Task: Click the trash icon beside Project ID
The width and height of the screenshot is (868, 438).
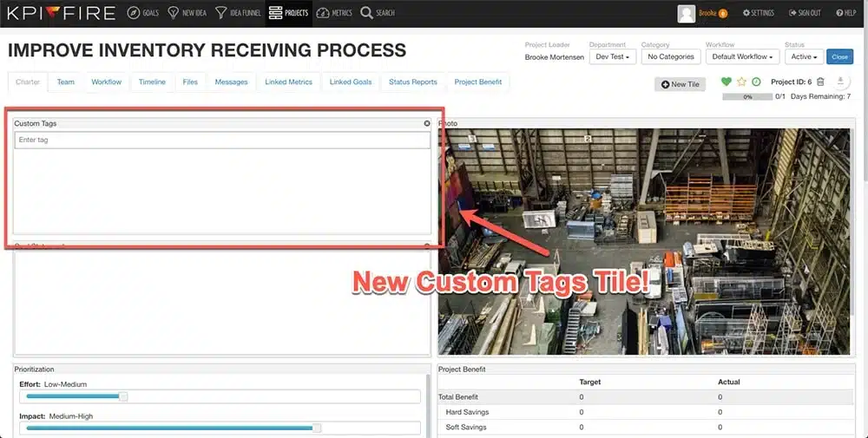Action: coord(820,82)
